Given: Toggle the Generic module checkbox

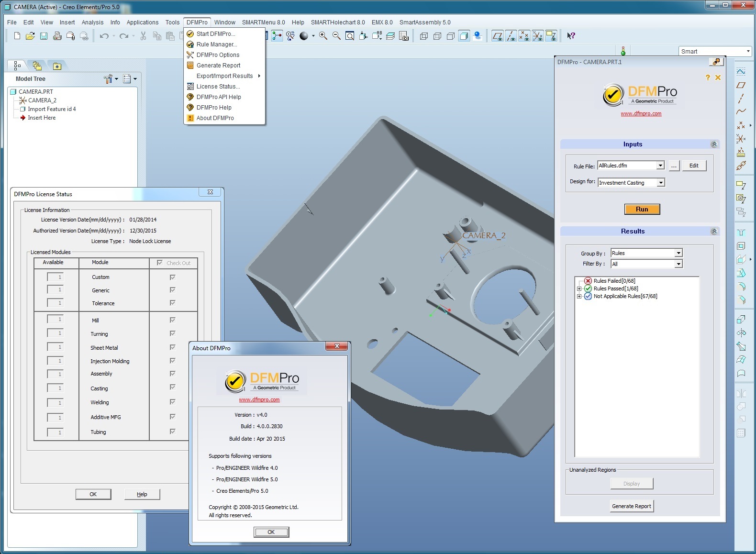Looking at the screenshot, I should (173, 290).
